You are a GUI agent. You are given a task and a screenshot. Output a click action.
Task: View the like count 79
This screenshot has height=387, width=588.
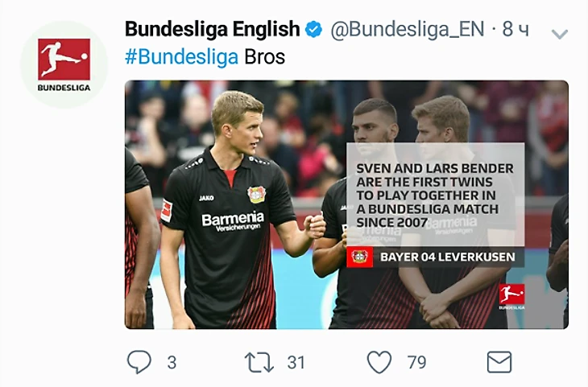[417, 362]
